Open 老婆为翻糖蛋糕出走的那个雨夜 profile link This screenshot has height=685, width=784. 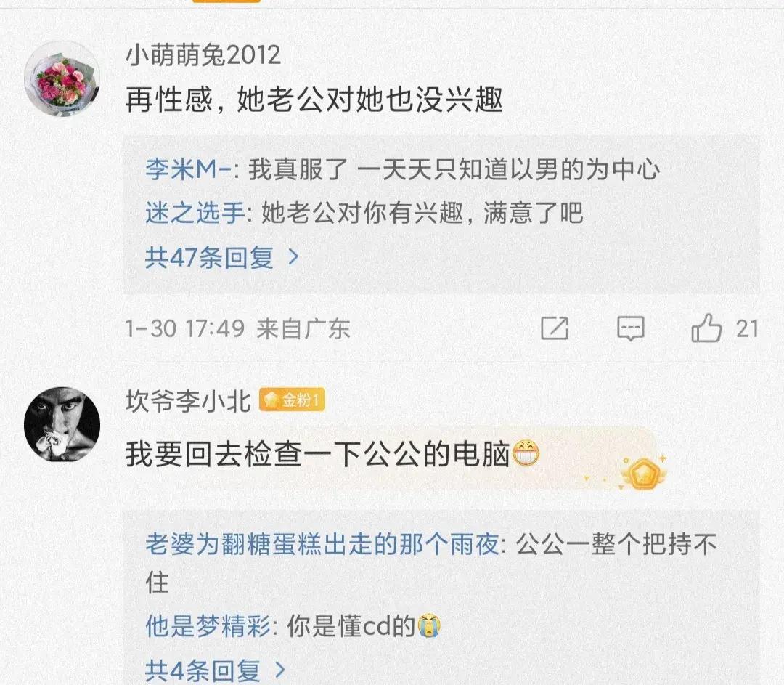(x=322, y=544)
